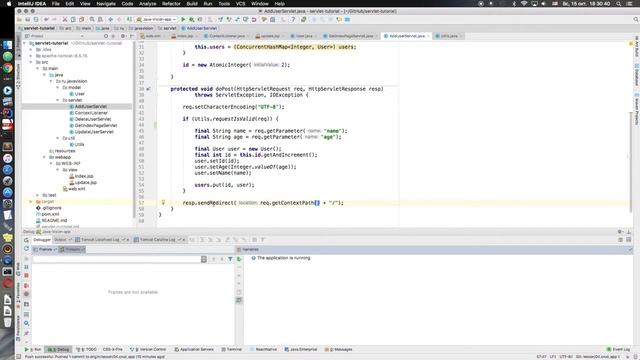Click the Pause Program icon in the debugger sidebar
This screenshot has height=360, width=640.
coord(27,267)
